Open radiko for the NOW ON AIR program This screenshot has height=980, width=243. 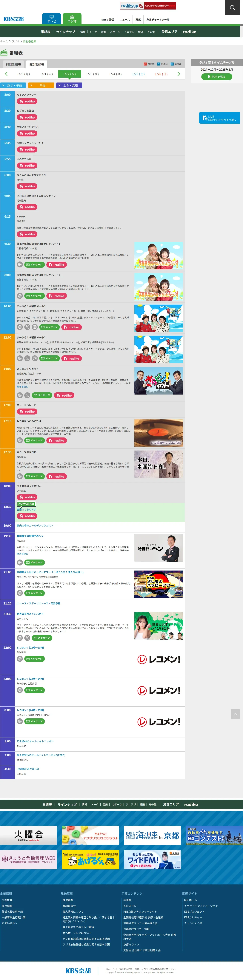coord(27,516)
